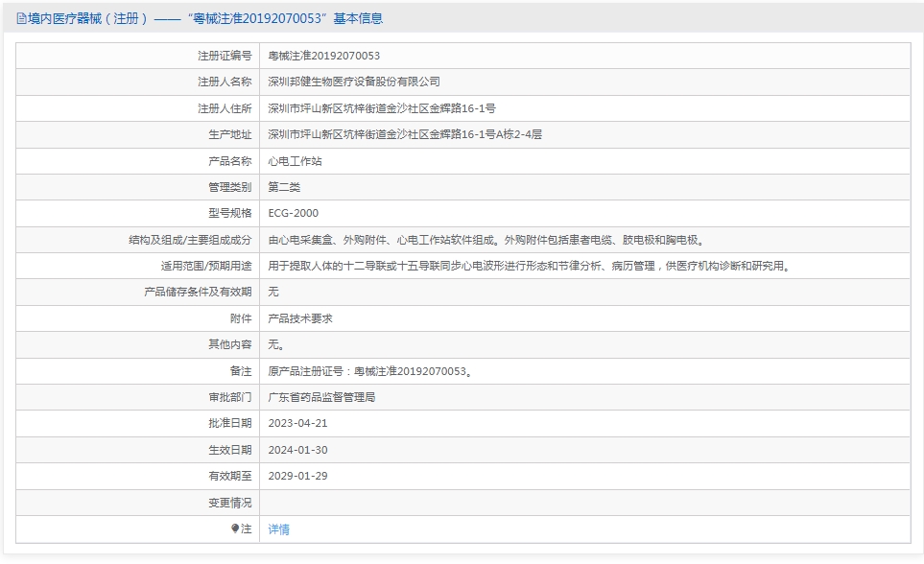
Task: Select the production address ending A栋2-4层
Action: click(405, 134)
